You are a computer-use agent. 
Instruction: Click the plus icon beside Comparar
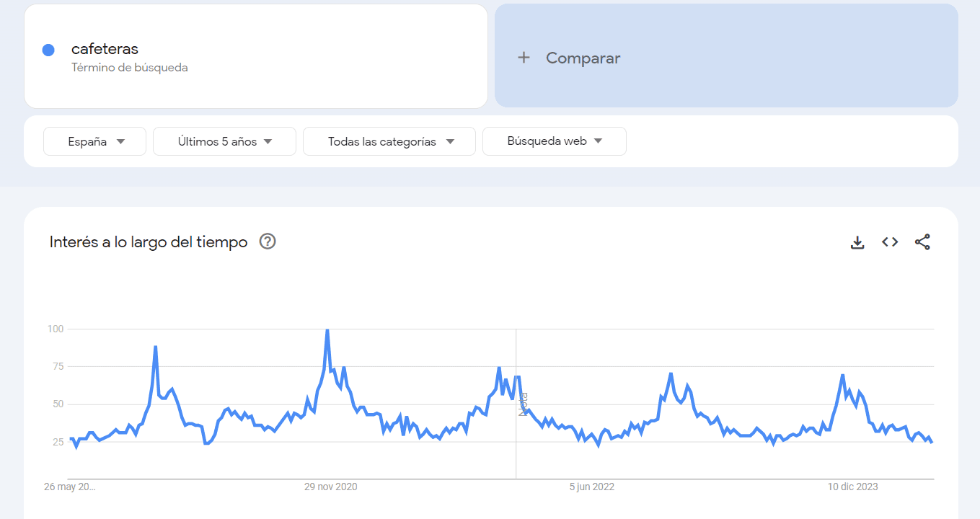524,58
